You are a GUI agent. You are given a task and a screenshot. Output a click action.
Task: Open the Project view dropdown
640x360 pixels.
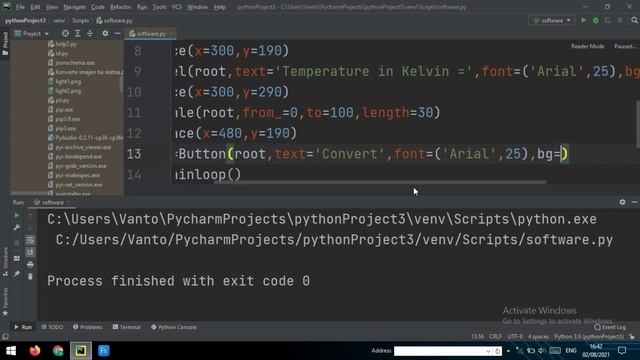(x=32, y=33)
